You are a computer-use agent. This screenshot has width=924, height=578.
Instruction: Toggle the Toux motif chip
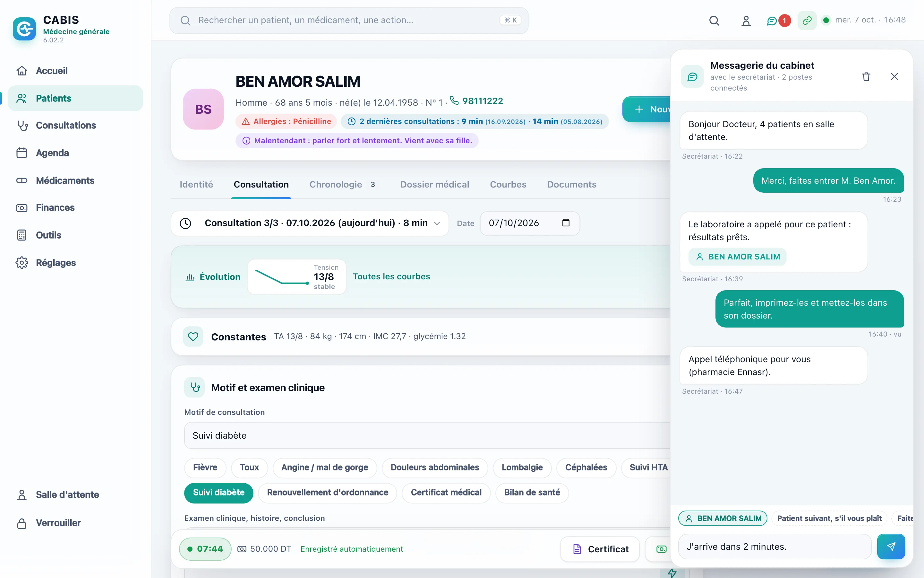pos(249,468)
